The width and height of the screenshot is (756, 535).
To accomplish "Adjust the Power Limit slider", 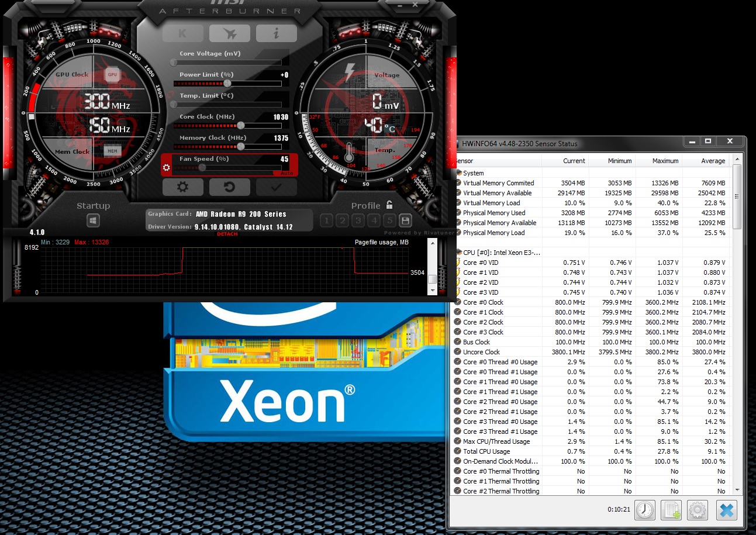I will pyautogui.click(x=227, y=83).
